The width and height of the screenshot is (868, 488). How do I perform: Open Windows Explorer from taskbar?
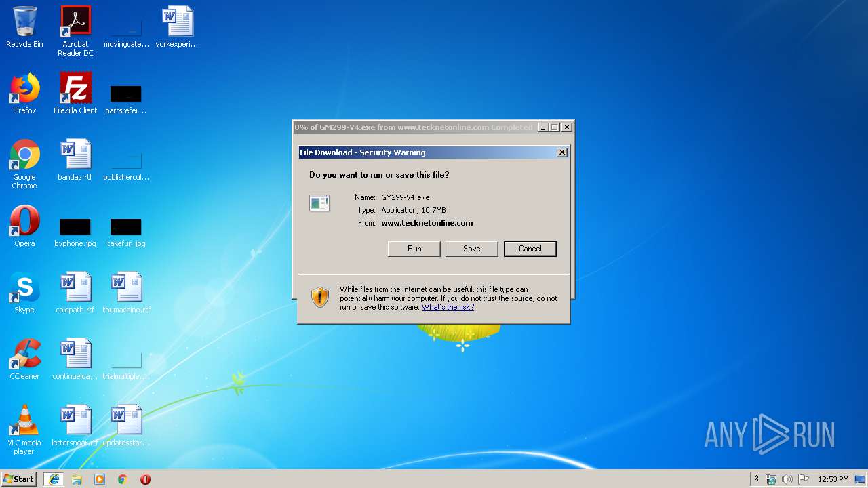pos(77,479)
